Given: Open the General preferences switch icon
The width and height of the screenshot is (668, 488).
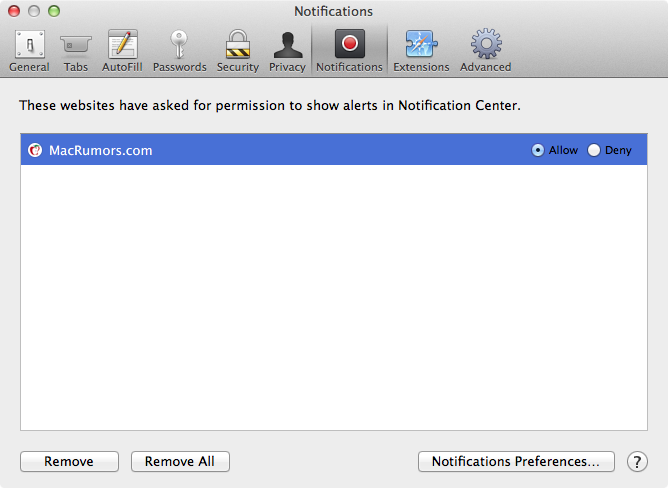Looking at the screenshot, I should point(29,44).
